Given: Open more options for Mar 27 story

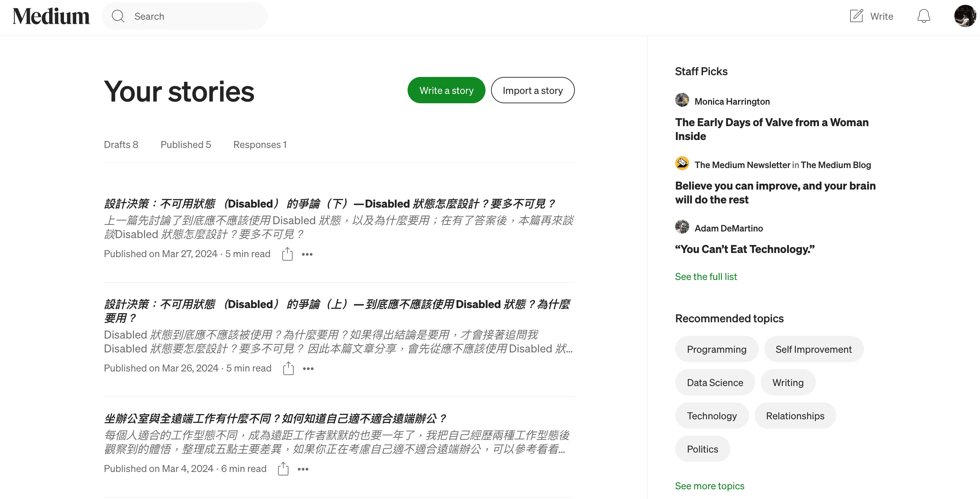Looking at the screenshot, I should tap(307, 254).
